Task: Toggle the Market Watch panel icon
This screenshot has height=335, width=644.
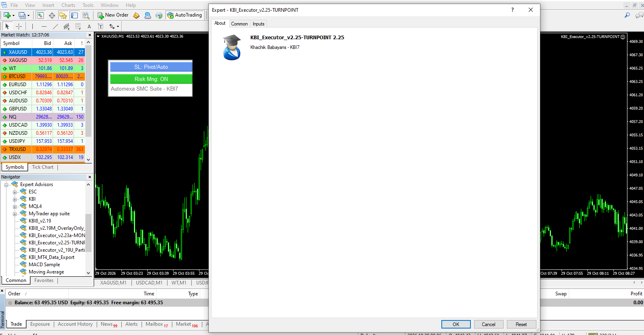Action: [x=40, y=15]
